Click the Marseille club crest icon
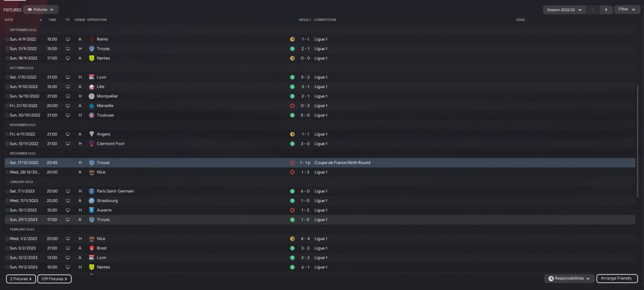Image resolution: width=644 pixels, height=290 pixels. pos(92,106)
